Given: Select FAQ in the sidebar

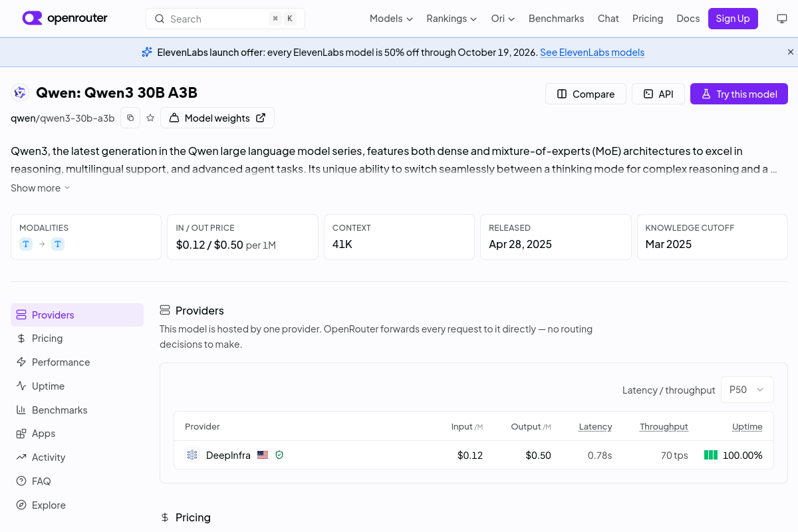Looking at the screenshot, I should point(77,481).
